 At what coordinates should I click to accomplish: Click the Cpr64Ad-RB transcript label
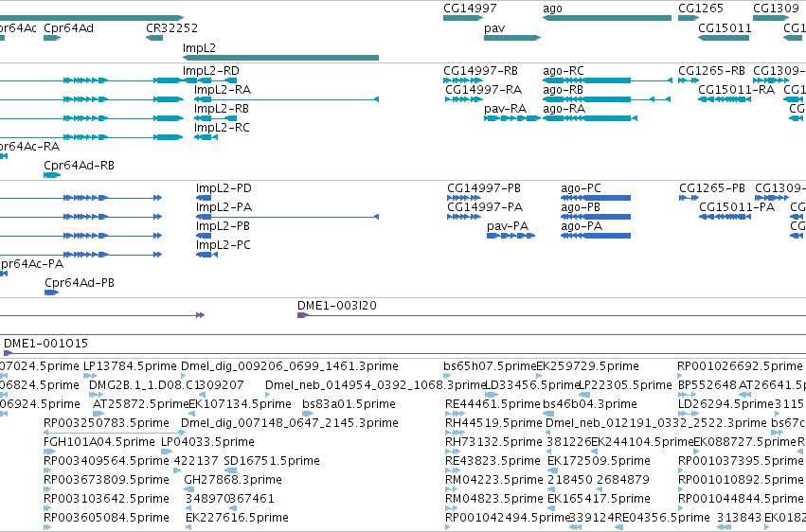click(80, 166)
